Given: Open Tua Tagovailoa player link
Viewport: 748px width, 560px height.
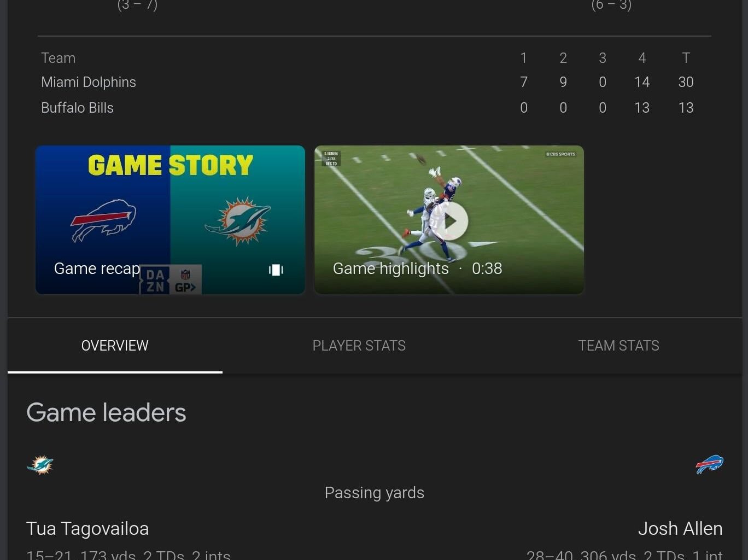Looking at the screenshot, I should (87, 529).
